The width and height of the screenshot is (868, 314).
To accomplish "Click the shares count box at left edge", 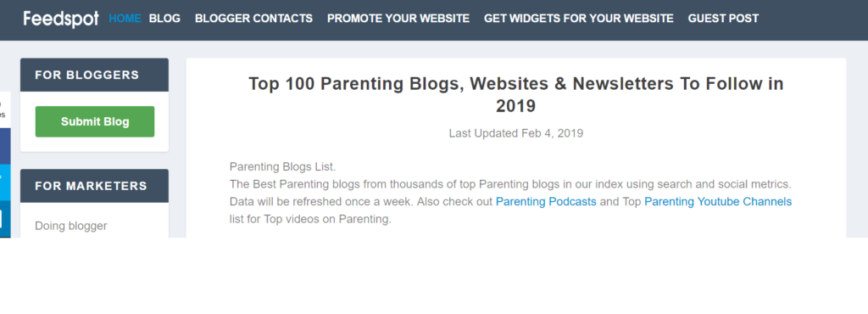I will (5, 109).
